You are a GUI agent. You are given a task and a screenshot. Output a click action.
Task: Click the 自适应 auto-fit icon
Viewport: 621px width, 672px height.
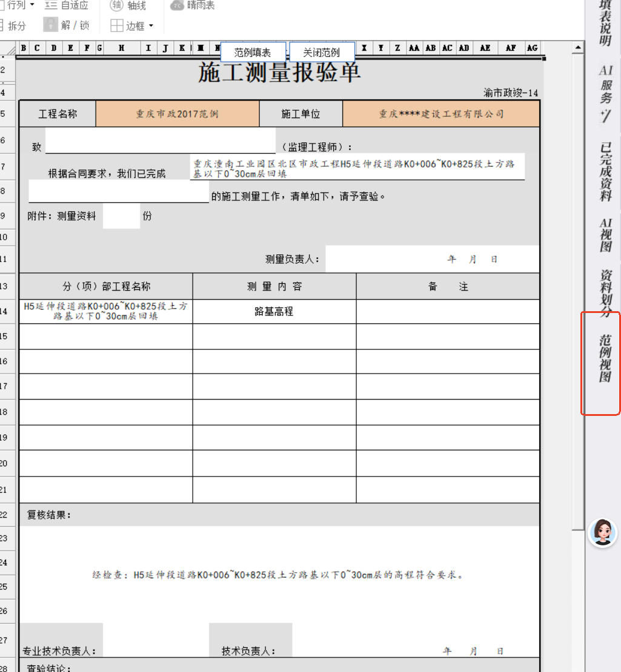(x=51, y=5)
